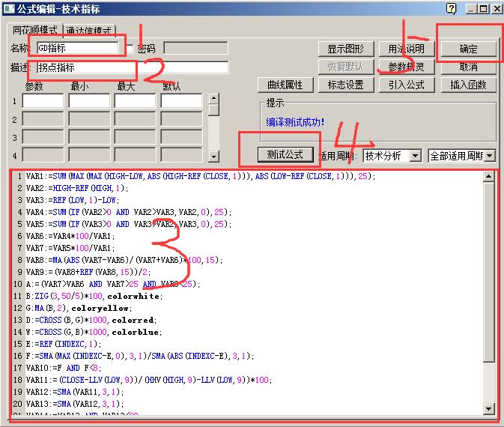
Task: Click row 1 最大 value field
Action: [x=135, y=100]
